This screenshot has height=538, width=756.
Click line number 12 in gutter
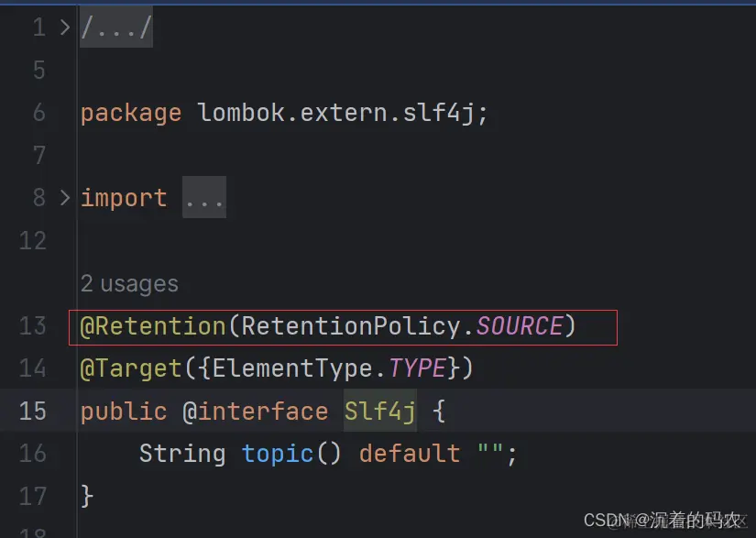33,240
